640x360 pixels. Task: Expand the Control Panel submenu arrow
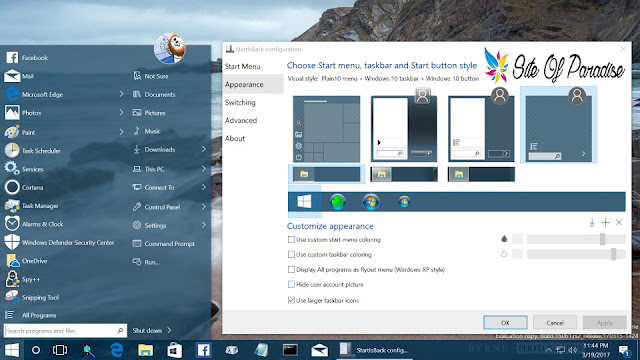click(x=203, y=207)
